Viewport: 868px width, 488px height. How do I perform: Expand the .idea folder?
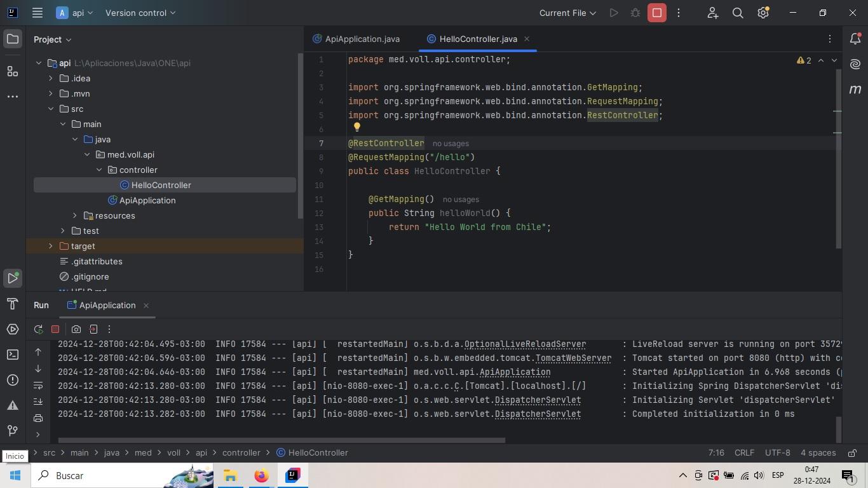coord(51,78)
